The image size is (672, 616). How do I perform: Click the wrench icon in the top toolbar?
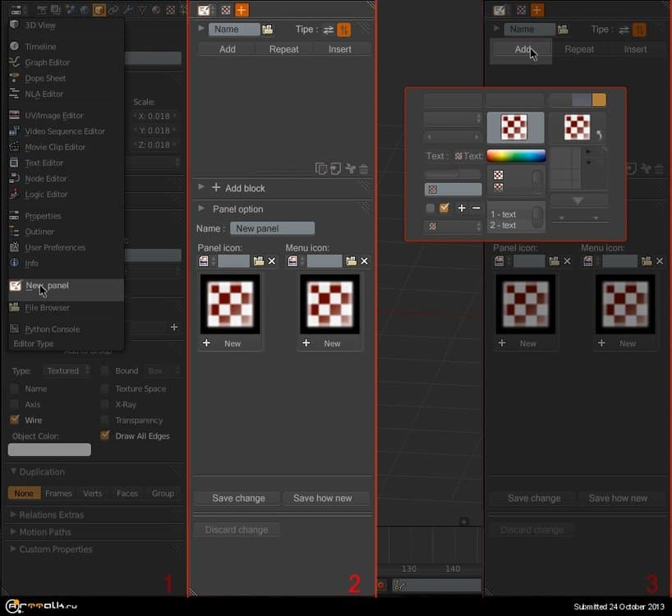pos(127,11)
